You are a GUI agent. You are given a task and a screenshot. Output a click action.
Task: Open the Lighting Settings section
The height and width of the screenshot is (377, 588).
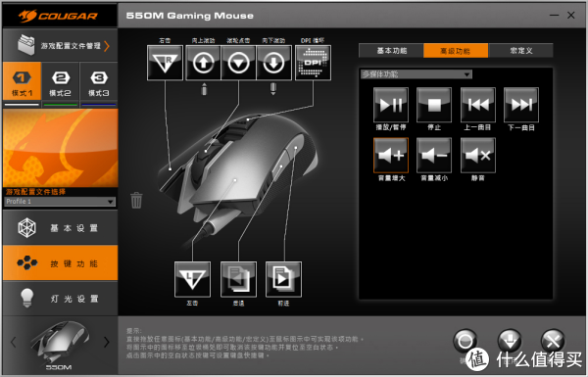click(61, 299)
